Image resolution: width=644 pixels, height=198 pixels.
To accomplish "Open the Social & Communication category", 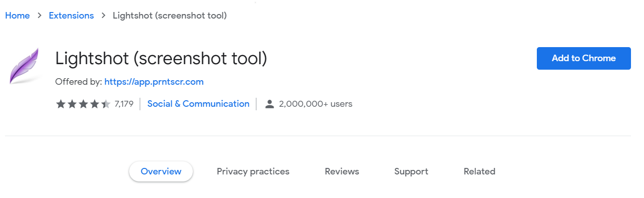I will tap(198, 104).
